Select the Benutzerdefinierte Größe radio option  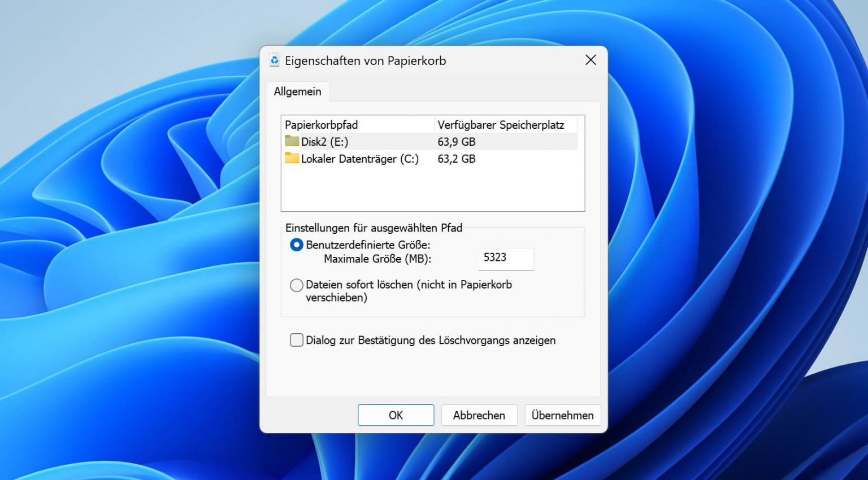click(x=297, y=245)
